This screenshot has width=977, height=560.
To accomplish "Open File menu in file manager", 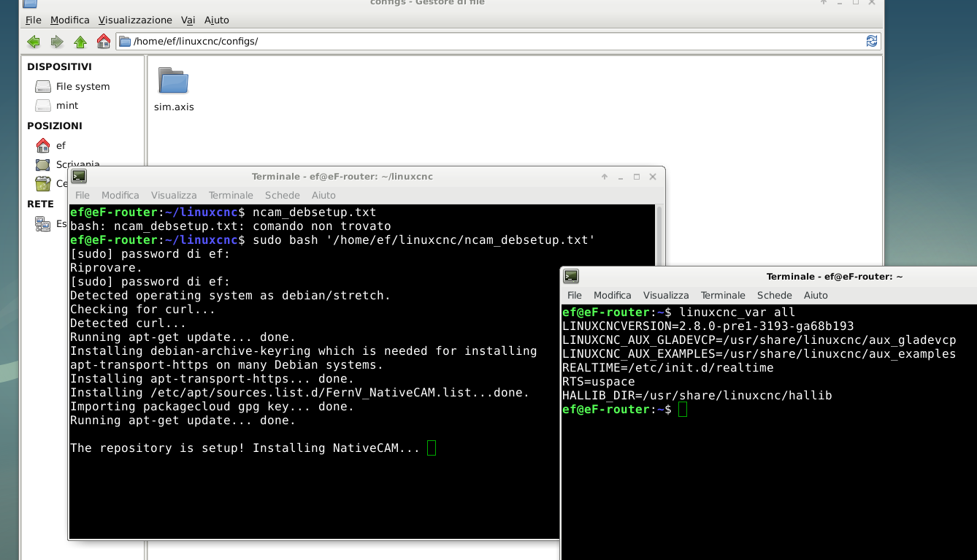I will 33,20.
